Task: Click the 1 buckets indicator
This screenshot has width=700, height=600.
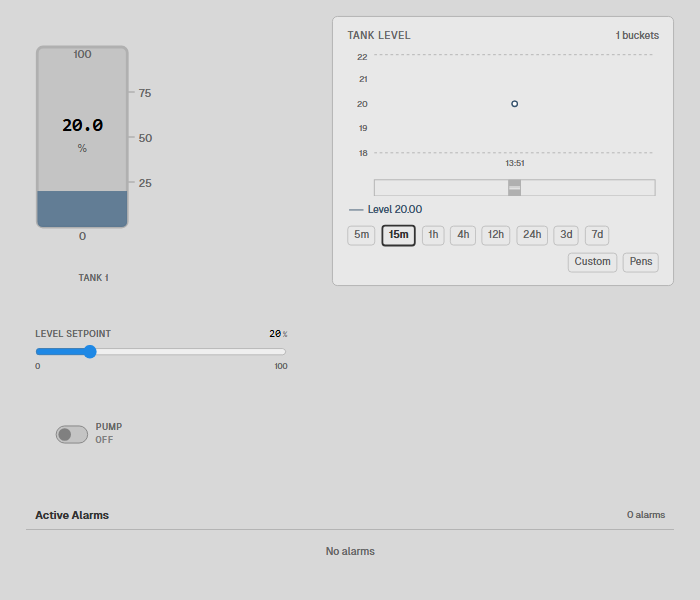Action: coord(637,35)
